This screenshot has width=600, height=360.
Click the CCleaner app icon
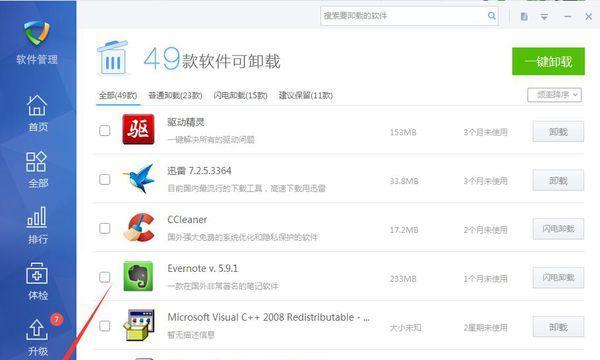tap(139, 227)
